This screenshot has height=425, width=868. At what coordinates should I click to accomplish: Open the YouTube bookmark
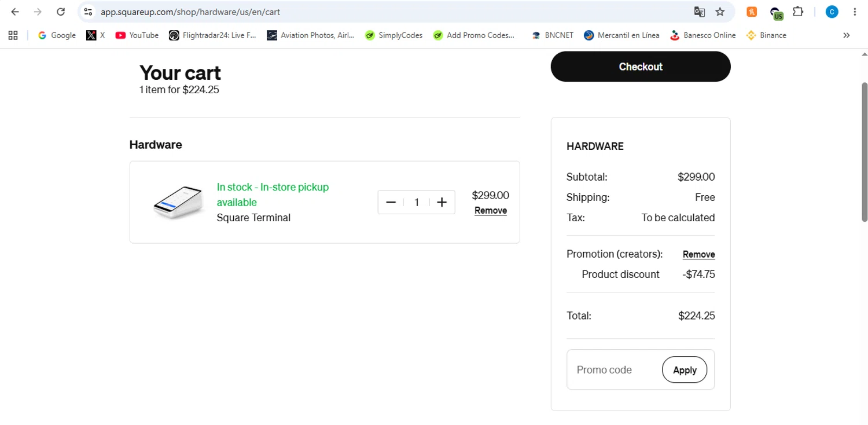(x=137, y=35)
